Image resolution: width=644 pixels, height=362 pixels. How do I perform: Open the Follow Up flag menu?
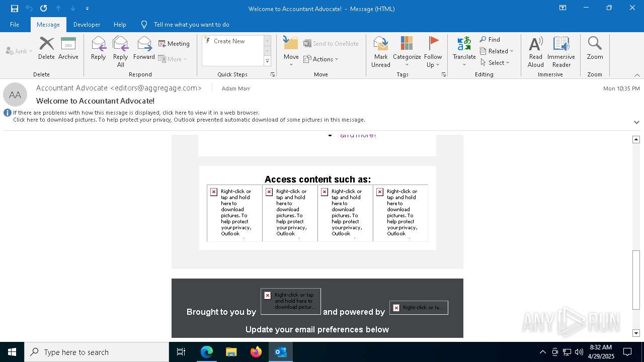(433, 51)
